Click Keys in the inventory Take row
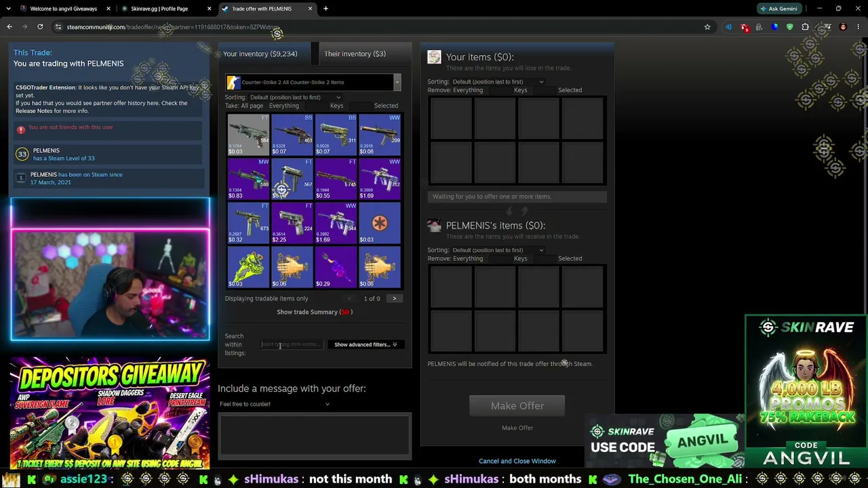868x488 pixels. point(336,106)
